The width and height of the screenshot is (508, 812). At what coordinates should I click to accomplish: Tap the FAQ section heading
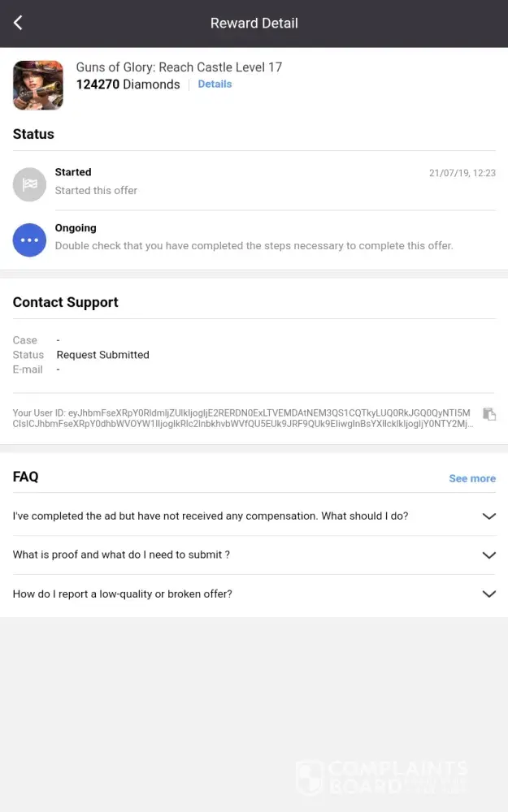click(25, 477)
